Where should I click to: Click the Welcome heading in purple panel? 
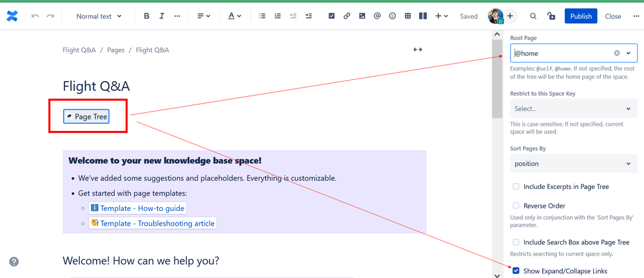164,161
